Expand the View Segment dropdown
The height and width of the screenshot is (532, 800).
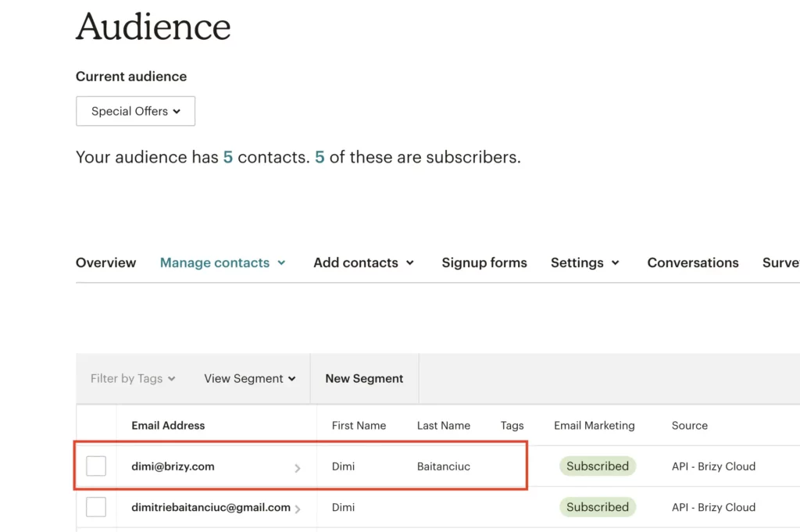coord(249,378)
